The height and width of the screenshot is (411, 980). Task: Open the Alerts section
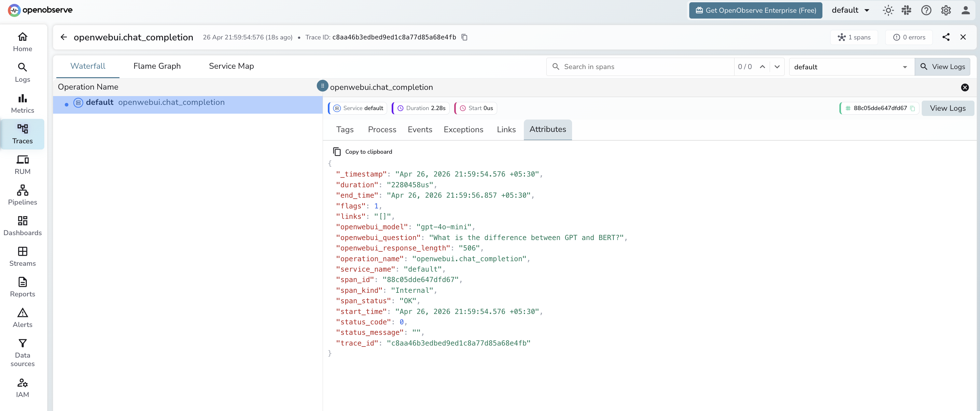[x=22, y=317]
